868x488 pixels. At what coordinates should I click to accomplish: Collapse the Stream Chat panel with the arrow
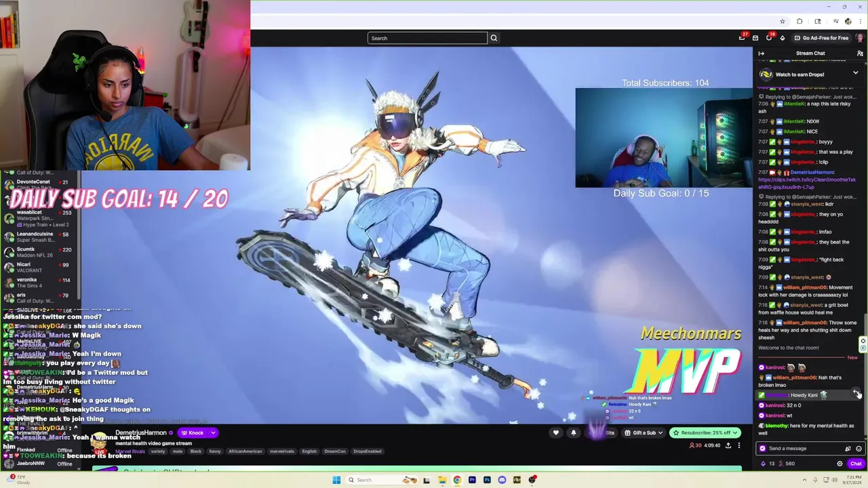coord(761,54)
